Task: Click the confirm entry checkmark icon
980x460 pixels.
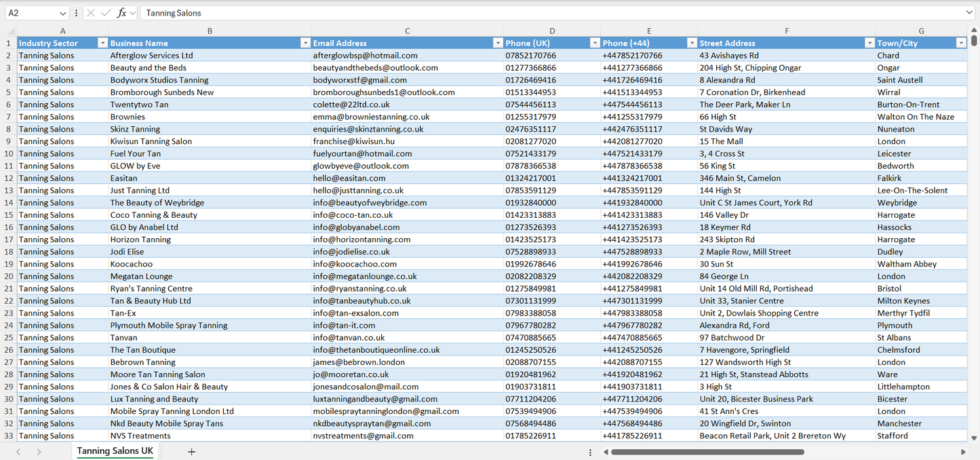Action: tap(106, 13)
